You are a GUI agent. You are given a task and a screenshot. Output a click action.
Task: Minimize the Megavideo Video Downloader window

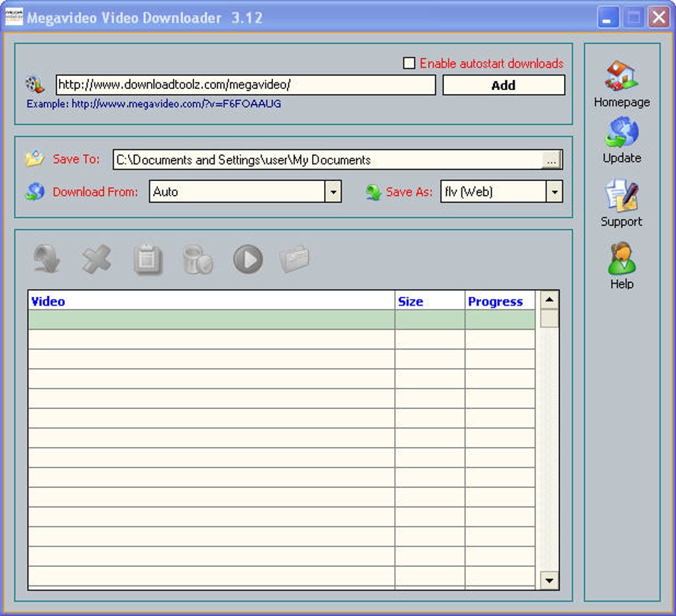tap(608, 18)
